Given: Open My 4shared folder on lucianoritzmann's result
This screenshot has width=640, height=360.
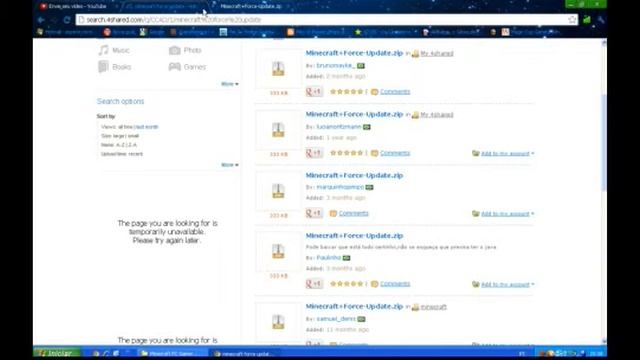Looking at the screenshot, I should (437, 115).
